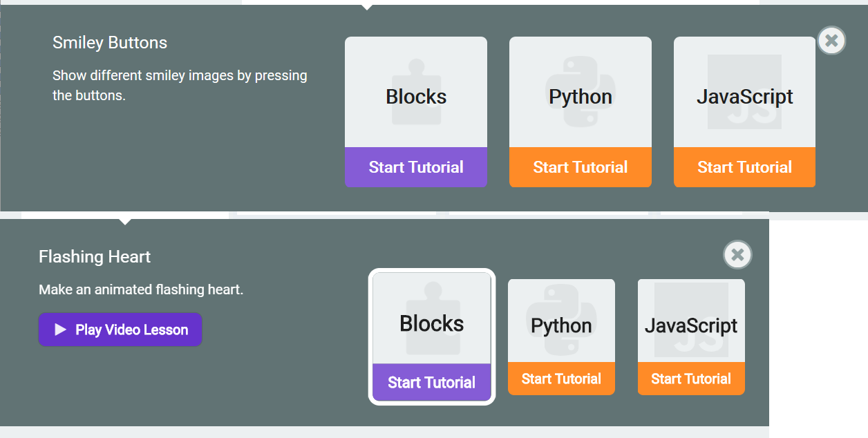The height and width of the screenshot is (438, 868).
Task: Start the Smiley Buttons Blocks tutorial
Action: click(416, 167)
